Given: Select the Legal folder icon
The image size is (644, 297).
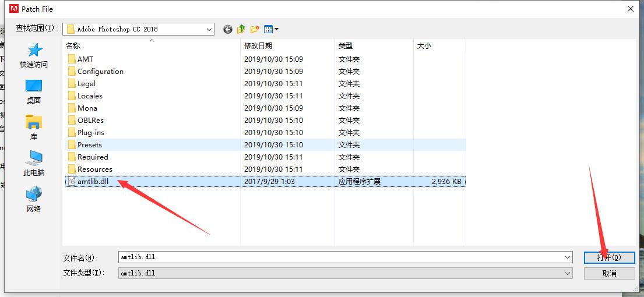Looking at the screenshot, I should click(x=72, y=84).
